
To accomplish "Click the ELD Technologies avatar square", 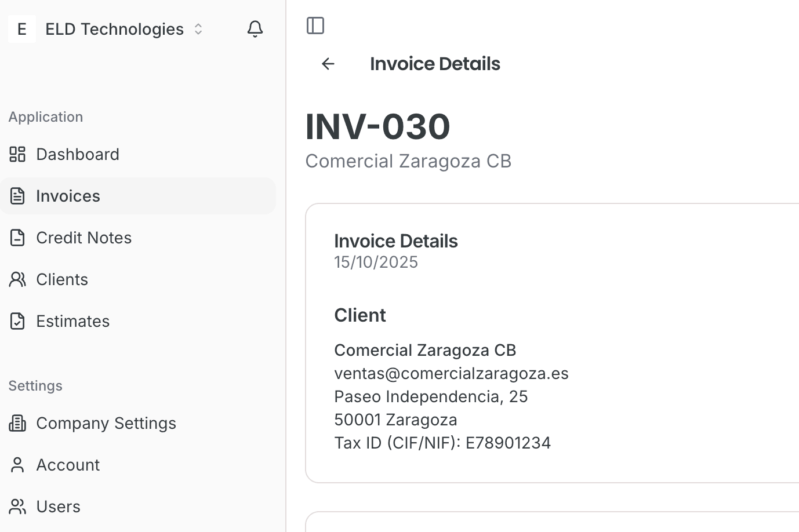I will (21, 28).
